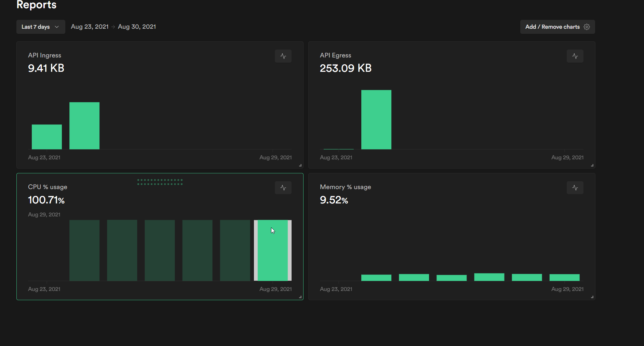644x346 pixels.
Task: Click the resize handle of CPU % usage card
Action: pos(300,297)
